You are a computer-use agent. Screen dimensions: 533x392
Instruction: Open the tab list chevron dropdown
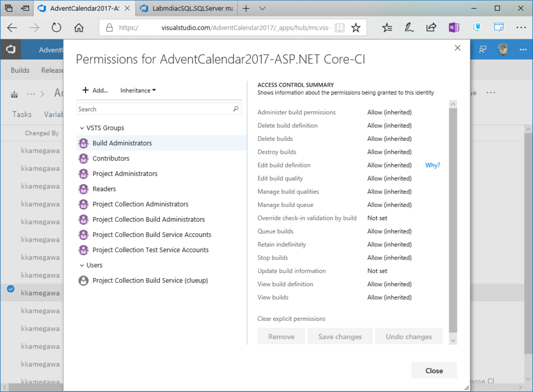pyautogui.click(x=262, y=8)
